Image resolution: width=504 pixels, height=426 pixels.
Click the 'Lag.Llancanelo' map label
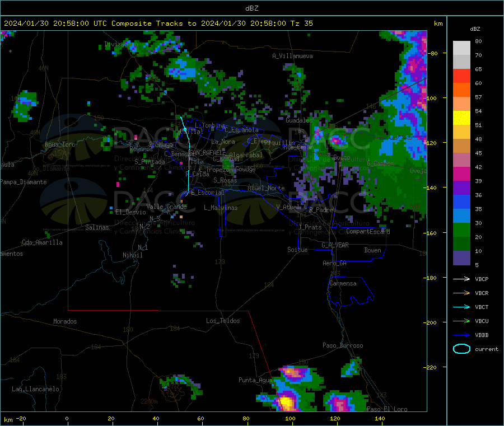click(35, 389)
